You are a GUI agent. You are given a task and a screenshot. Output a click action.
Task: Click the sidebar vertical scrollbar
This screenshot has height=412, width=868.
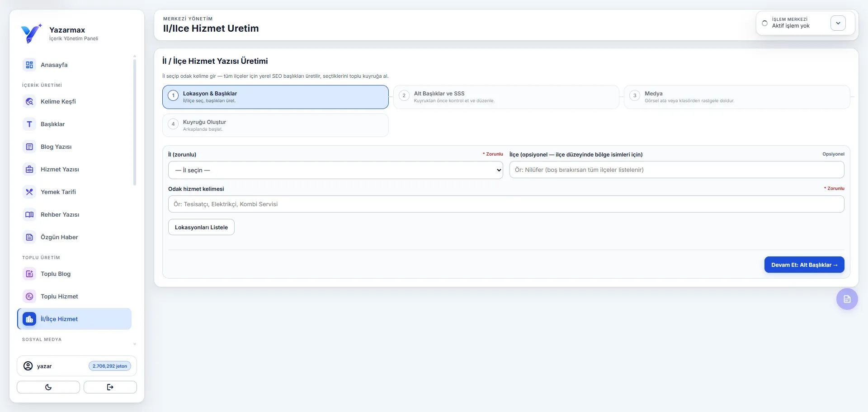135,121
